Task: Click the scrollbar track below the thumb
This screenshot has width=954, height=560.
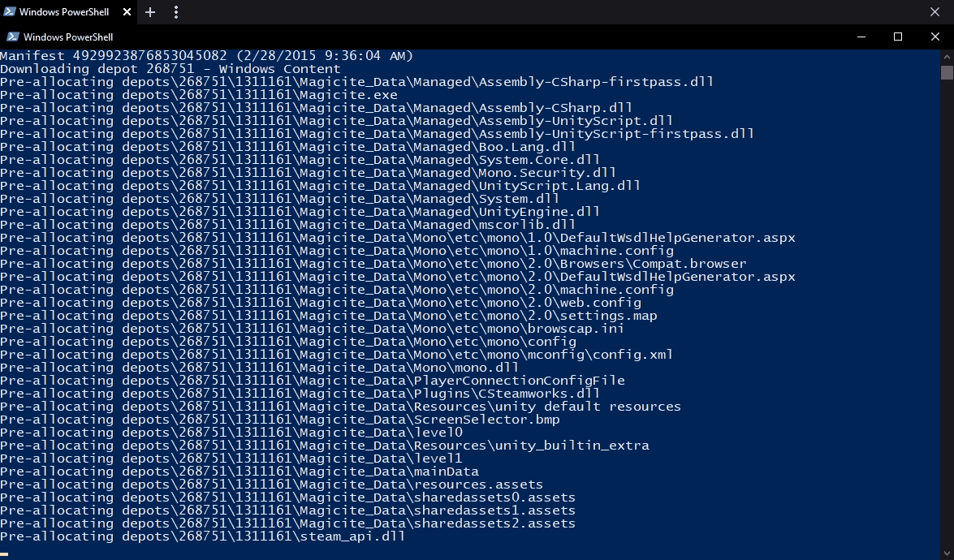Action: [947, 325]
